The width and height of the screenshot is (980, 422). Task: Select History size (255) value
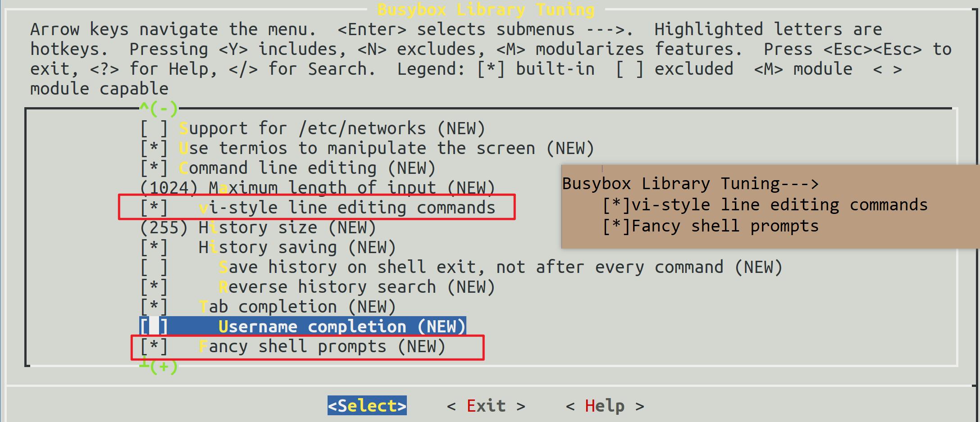(258, 228)
